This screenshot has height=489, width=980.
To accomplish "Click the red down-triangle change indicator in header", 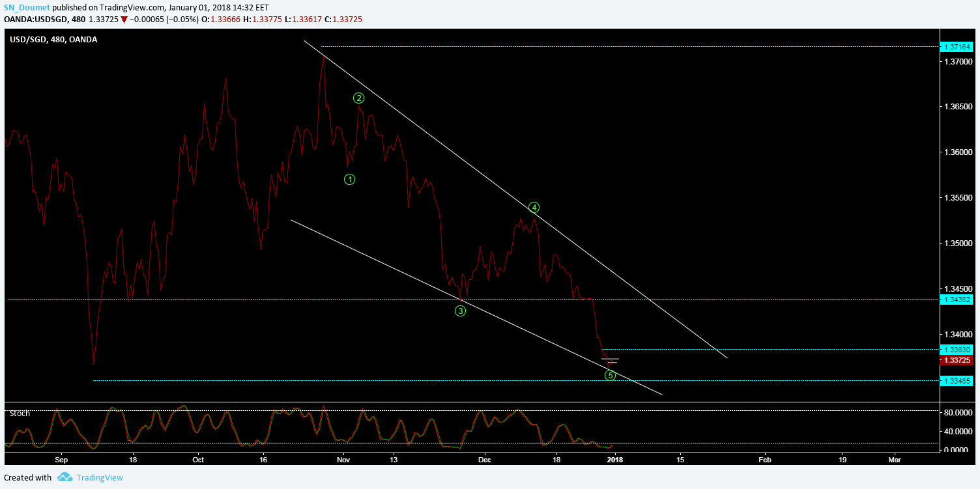I will point(123,20).
